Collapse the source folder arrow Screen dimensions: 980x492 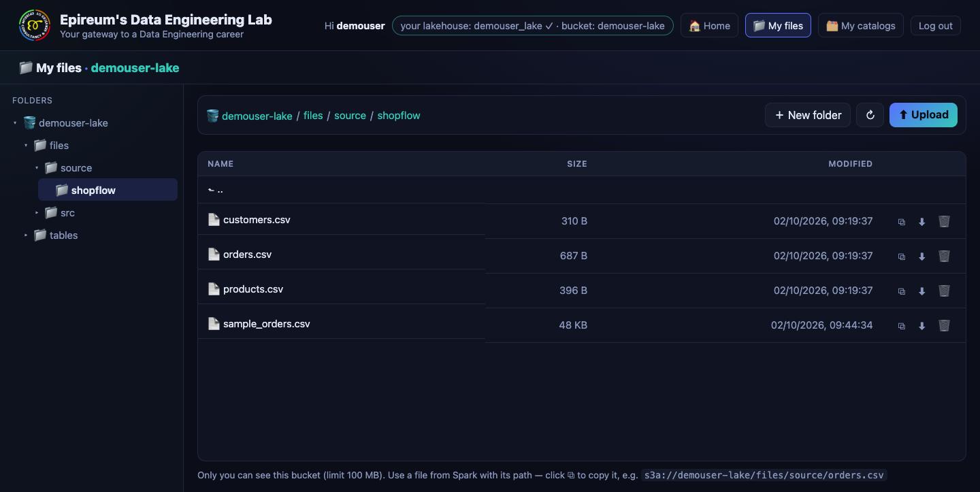click(x=37, y=168)
